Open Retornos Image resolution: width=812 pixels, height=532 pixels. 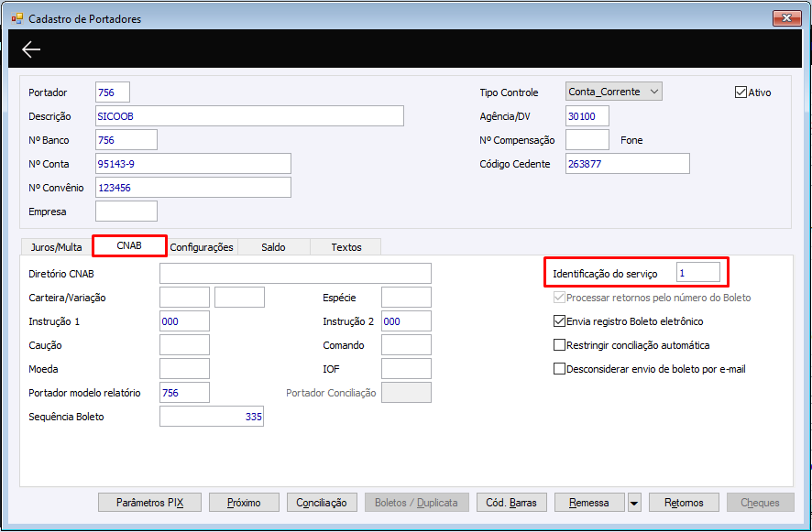click(684, 503)
